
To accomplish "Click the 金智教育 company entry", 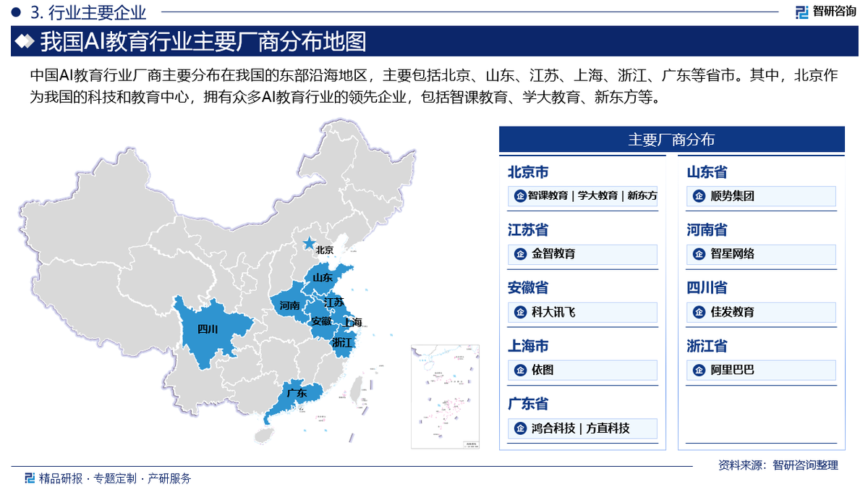I will [583, 254].
